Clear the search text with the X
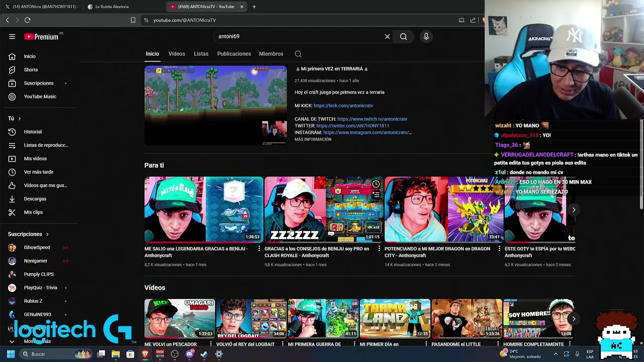This screenshot has height=362, width=644. click(x=387, y=36)
